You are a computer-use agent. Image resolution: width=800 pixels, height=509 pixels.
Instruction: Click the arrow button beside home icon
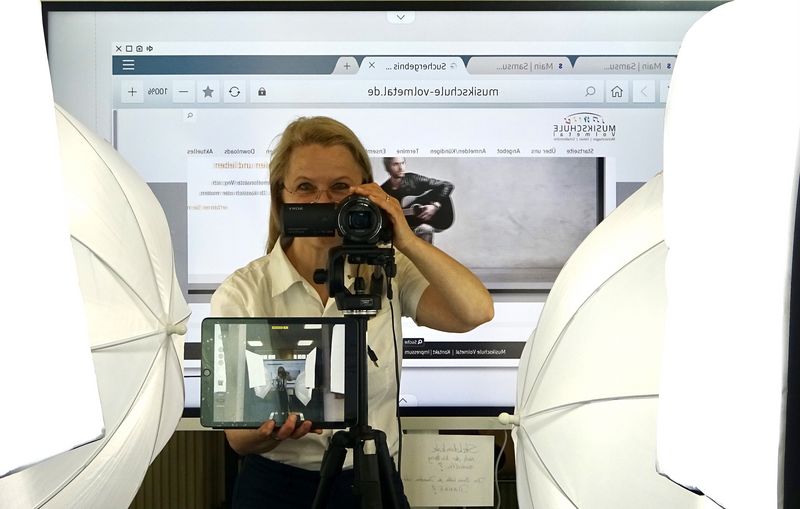[643, 92]
